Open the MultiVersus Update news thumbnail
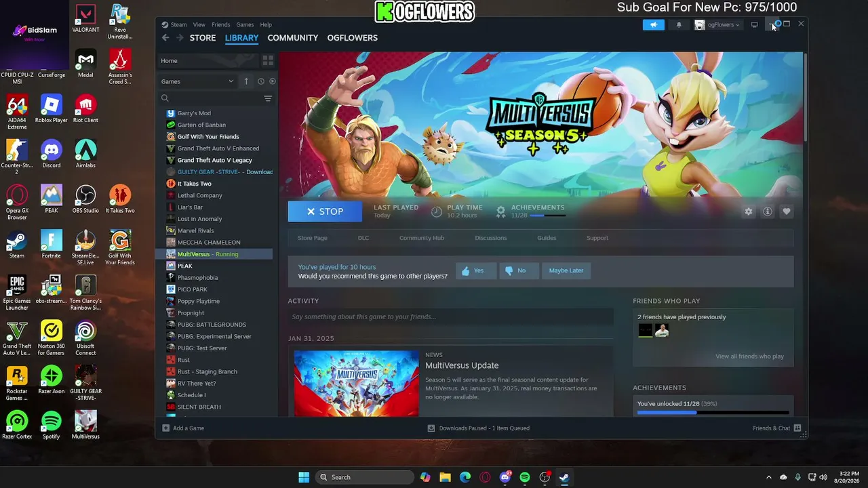This screenshot has width=868, height=488. tap(357, 383)
